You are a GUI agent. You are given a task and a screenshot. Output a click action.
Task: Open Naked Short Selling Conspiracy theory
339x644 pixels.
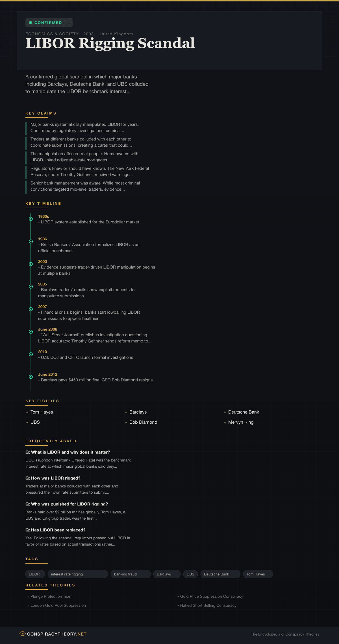208,605
